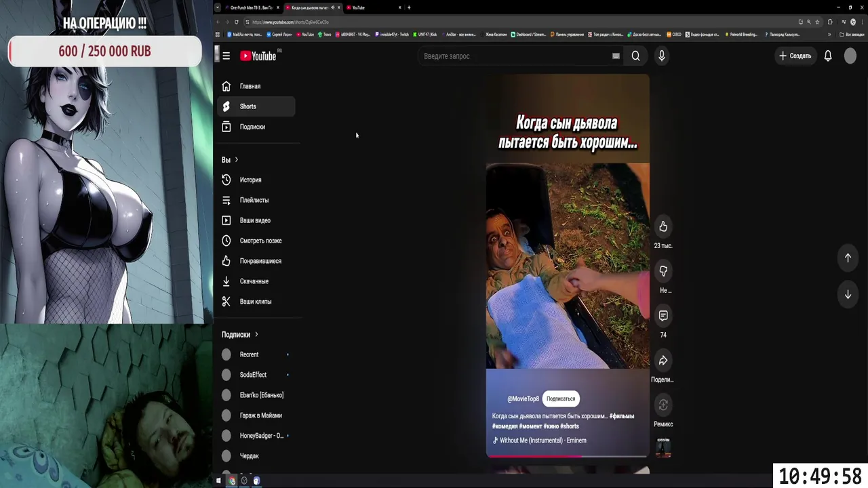Mute the playing tab's speaker icon
The height and width of the screenshot is (488, 868).
(x=332, y=7)
